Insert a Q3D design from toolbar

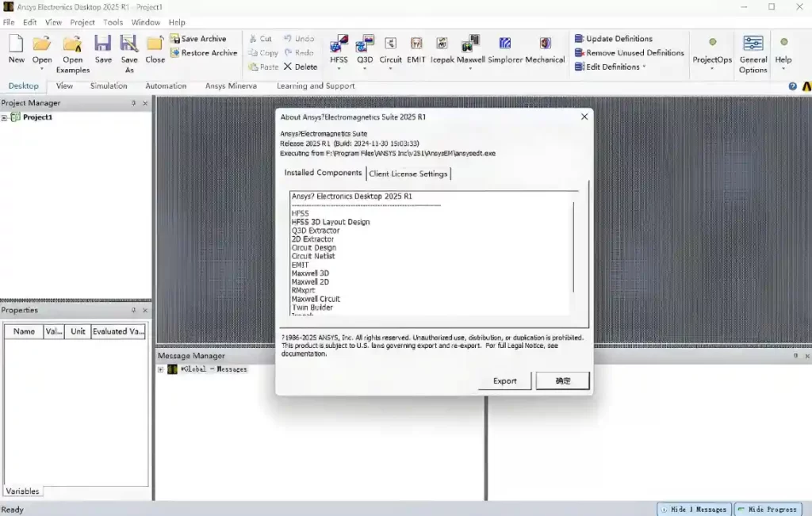coord(365,44)
